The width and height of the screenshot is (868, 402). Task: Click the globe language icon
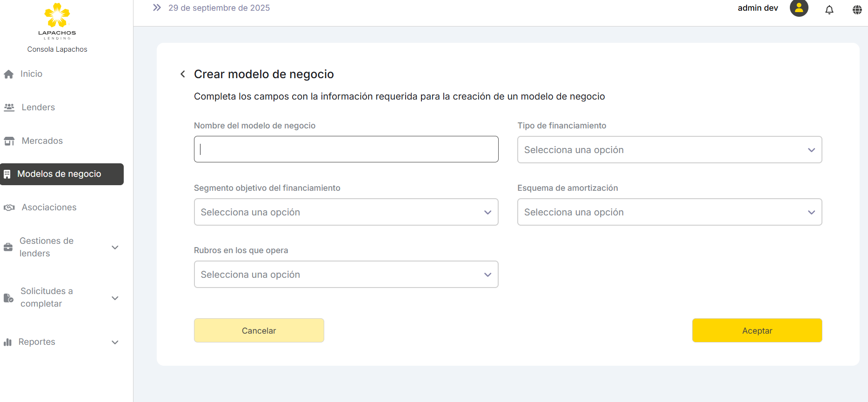coord(857,10)
